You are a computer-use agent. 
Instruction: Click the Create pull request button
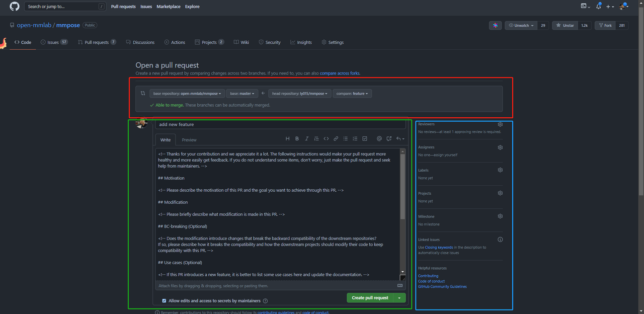click(x=371, y=297)
